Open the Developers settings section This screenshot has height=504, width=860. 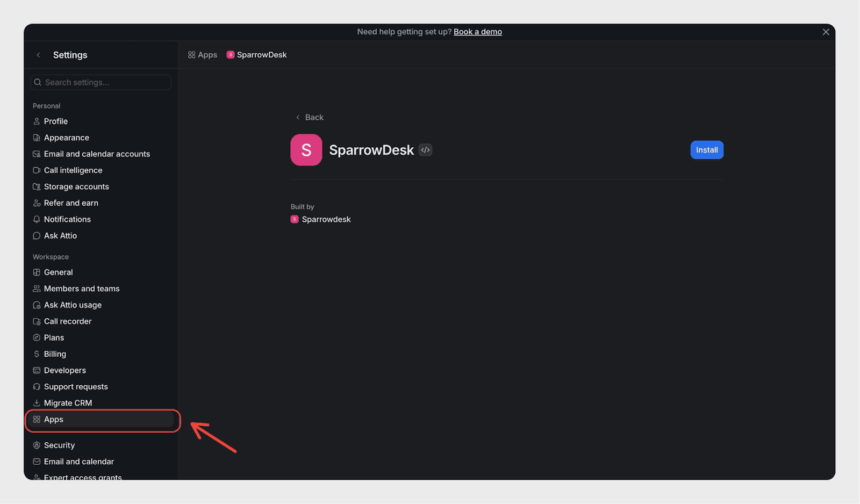coord(65,370)
